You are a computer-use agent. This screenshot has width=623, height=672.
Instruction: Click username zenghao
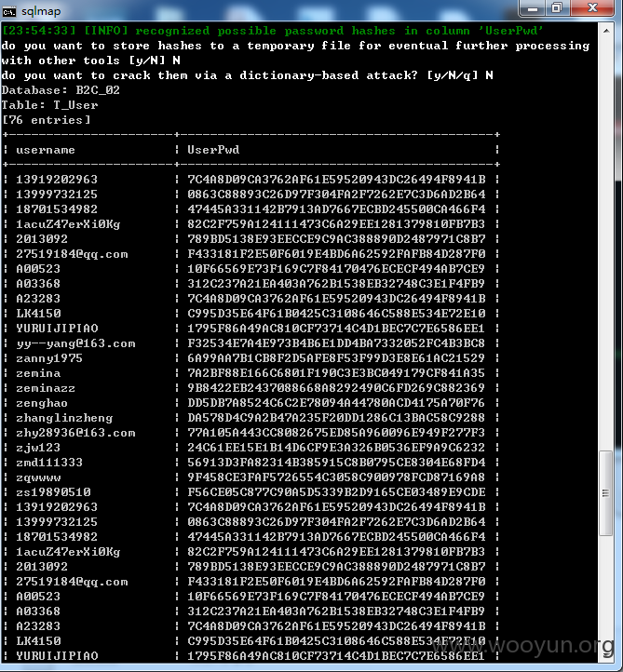[42, 403]
